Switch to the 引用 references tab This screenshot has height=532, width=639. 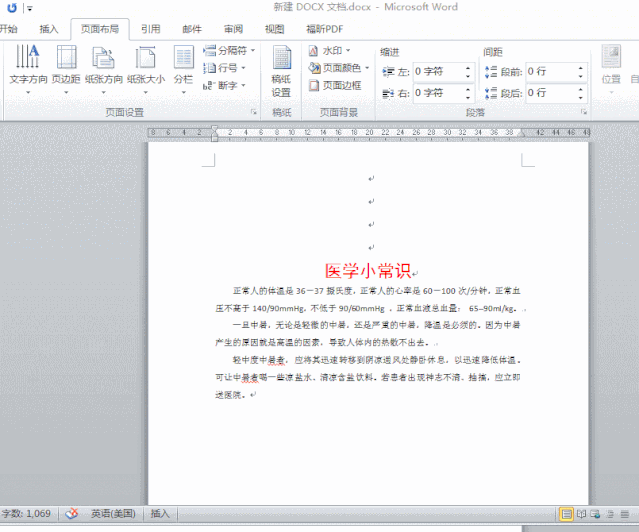pos(150,29)
